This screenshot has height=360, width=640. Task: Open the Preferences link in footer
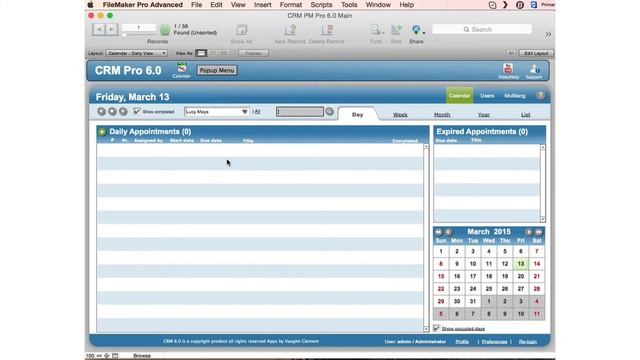[494, 342]
